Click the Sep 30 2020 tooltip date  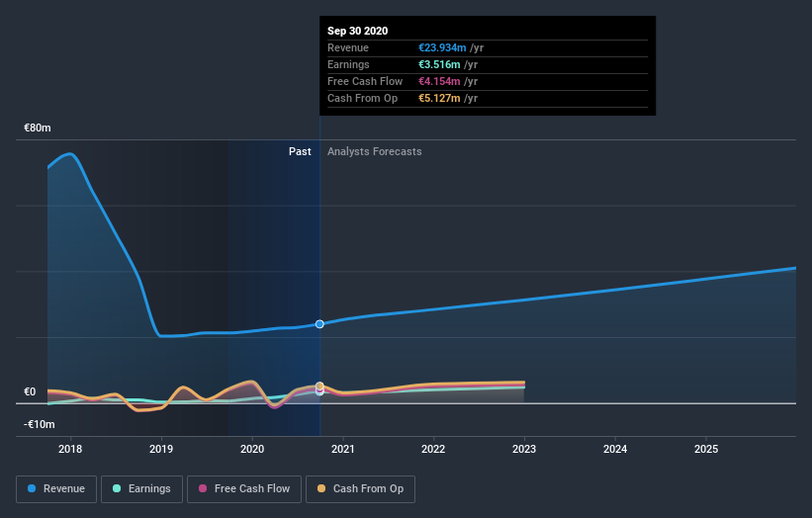[x=357, y=31]
